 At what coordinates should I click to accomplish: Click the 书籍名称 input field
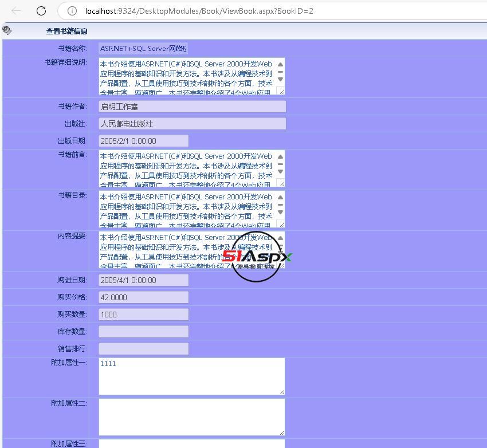(143, 49)
